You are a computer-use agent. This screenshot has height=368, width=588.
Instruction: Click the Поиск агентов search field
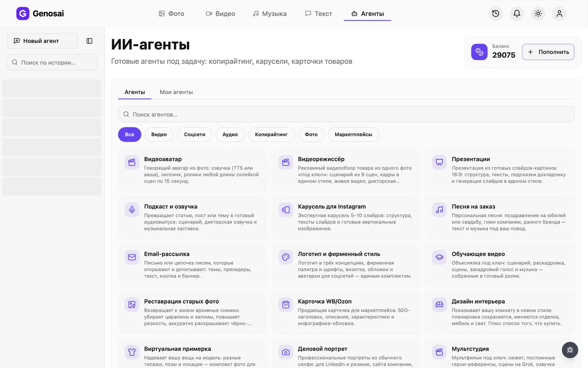pos(346,114)
